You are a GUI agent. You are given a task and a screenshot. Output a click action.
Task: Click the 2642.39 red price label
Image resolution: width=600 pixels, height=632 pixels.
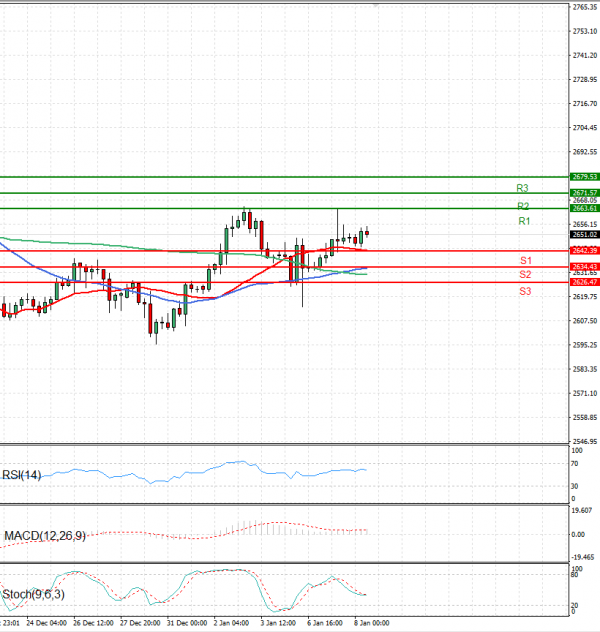tap(585, 251)
